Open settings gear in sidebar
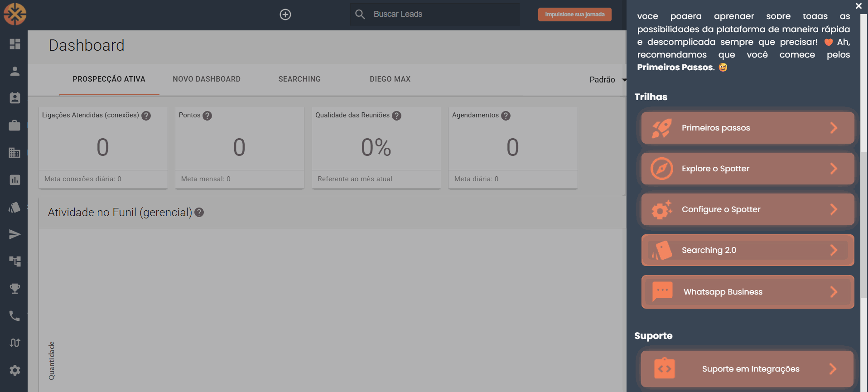 (14, 370)
